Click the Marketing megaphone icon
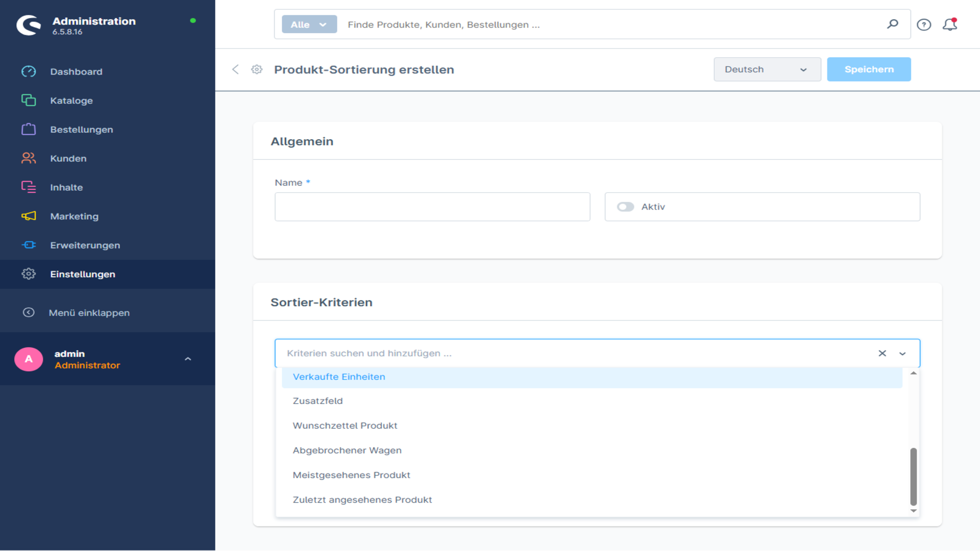 29,216
